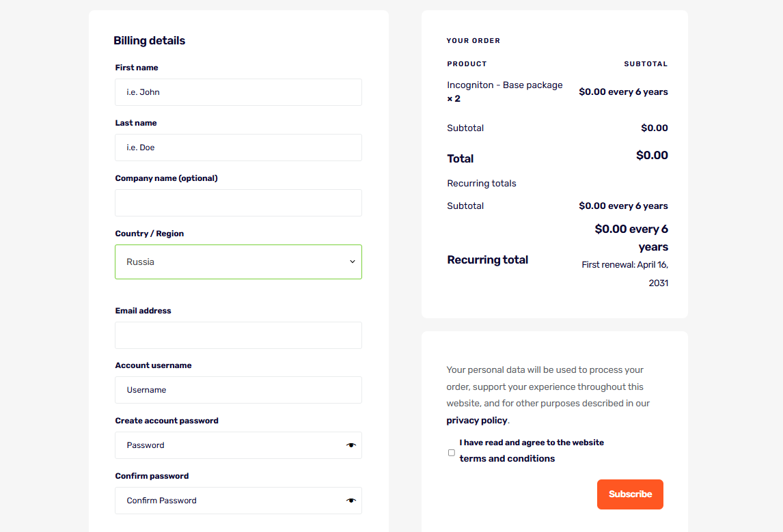Open the terms and conditions link

(x=507, y=458)
